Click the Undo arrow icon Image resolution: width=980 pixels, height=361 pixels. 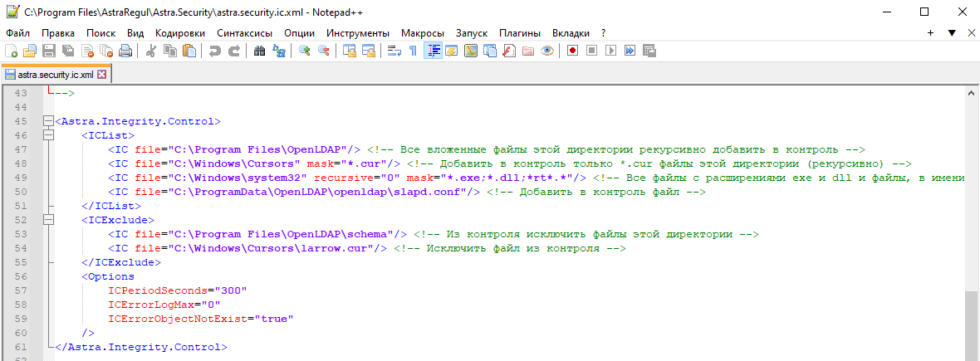[x=215, y=51]
